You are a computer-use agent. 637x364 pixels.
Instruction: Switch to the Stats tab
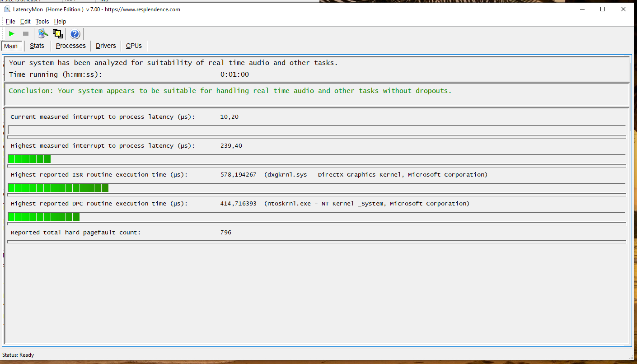(37, 46)
